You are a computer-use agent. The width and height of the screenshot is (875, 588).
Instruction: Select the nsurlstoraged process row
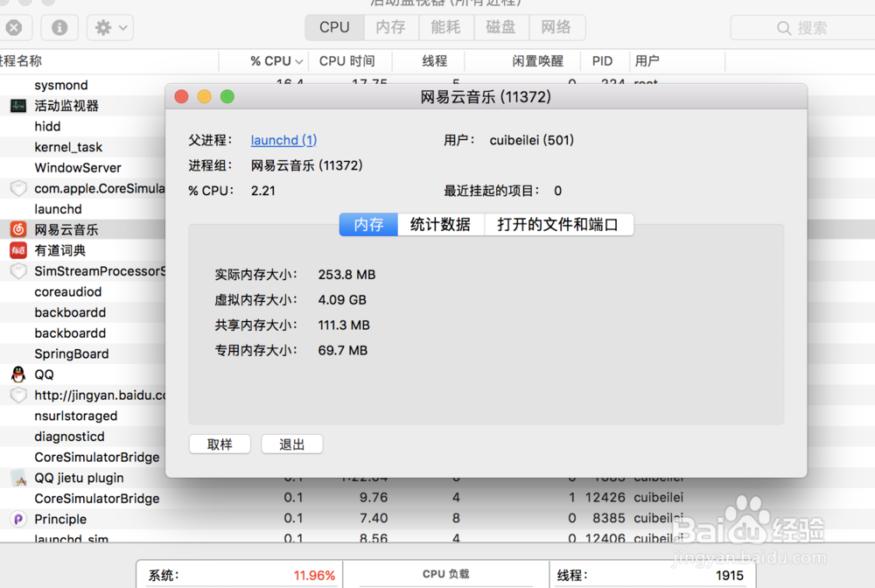coord(82,416)
